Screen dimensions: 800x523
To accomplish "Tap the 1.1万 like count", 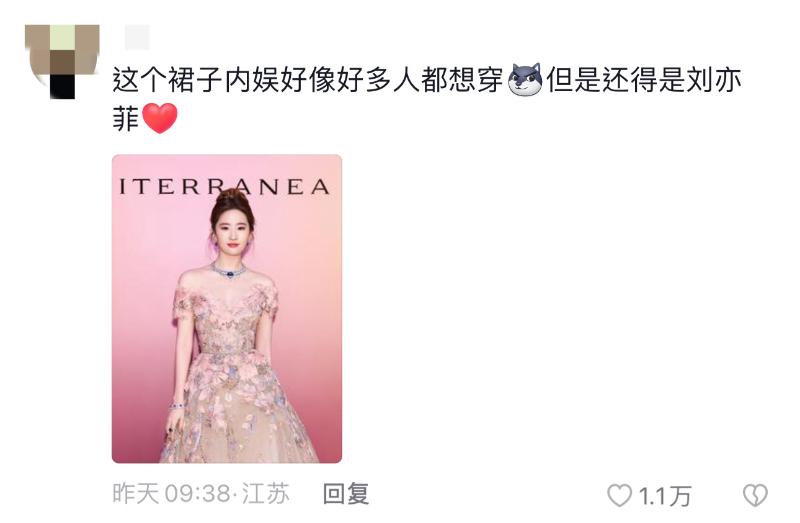I will click(665, 496).
